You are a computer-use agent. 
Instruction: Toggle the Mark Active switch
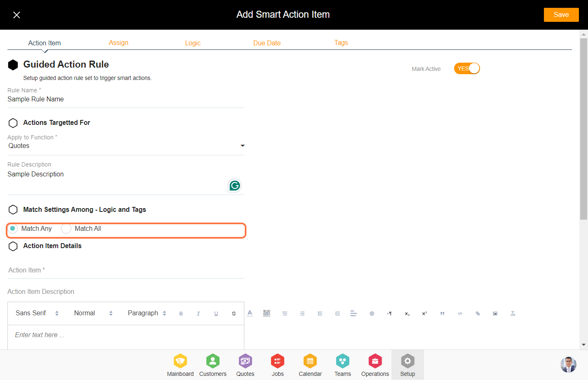click(467, 68)
